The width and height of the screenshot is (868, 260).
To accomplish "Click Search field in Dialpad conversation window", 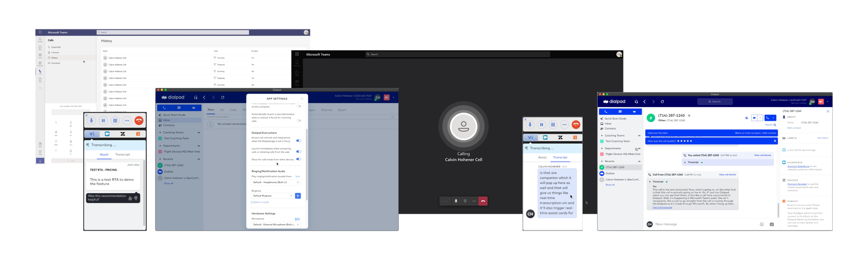I will pyautogui.click(x=715, y=102).
